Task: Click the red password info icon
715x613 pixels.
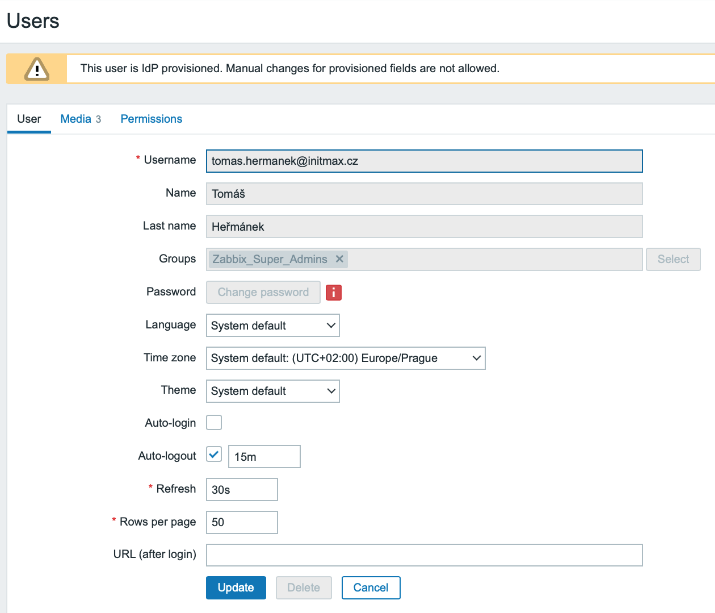Action: point(335,292)
